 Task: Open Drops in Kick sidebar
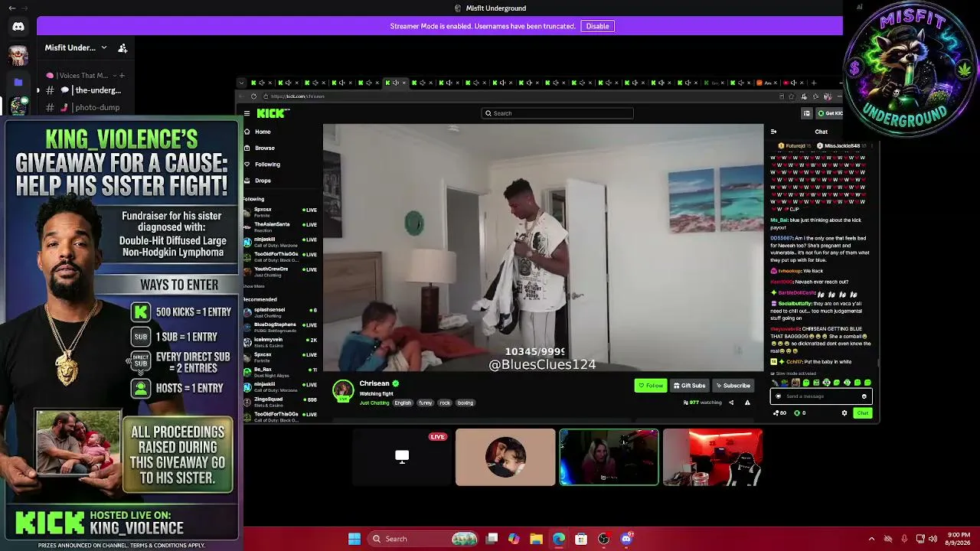pyautogui.click(x=263, y=181)
